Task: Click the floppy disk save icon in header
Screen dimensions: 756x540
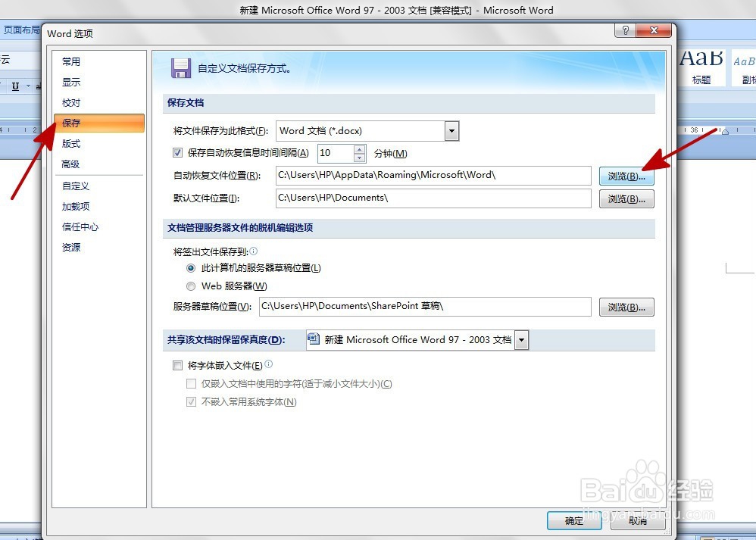Action: [x=181, y=68]
